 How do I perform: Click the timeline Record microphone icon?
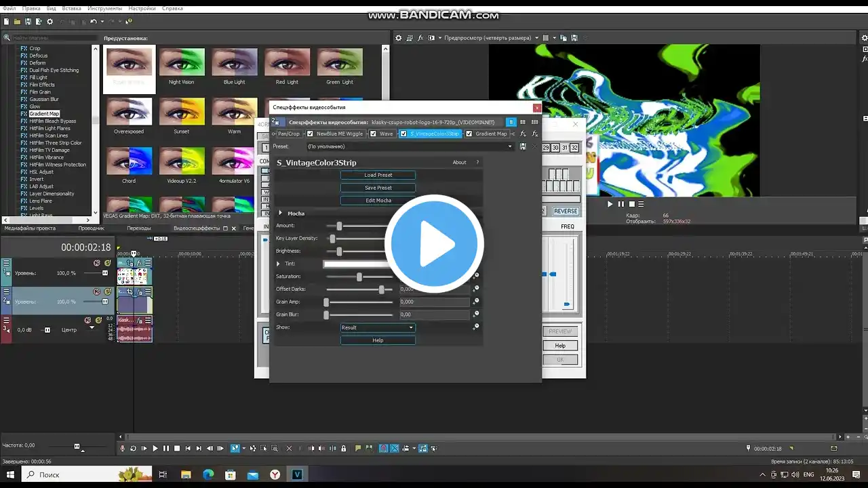click(123, 448)
